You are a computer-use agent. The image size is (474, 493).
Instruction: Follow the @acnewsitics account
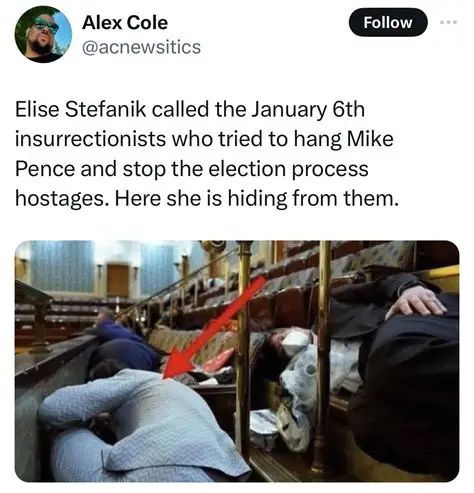coord(388,23)
